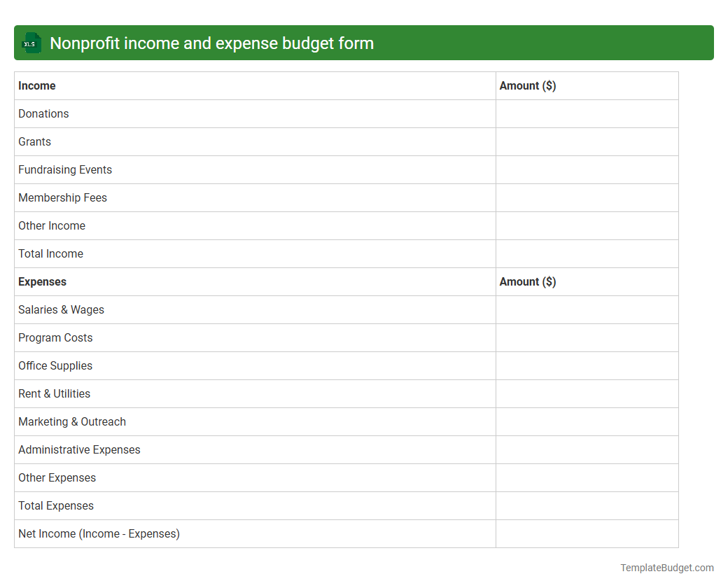Screen dimensions: 728x588
Task: Select the green header banner
Action: tap(364, 43)
